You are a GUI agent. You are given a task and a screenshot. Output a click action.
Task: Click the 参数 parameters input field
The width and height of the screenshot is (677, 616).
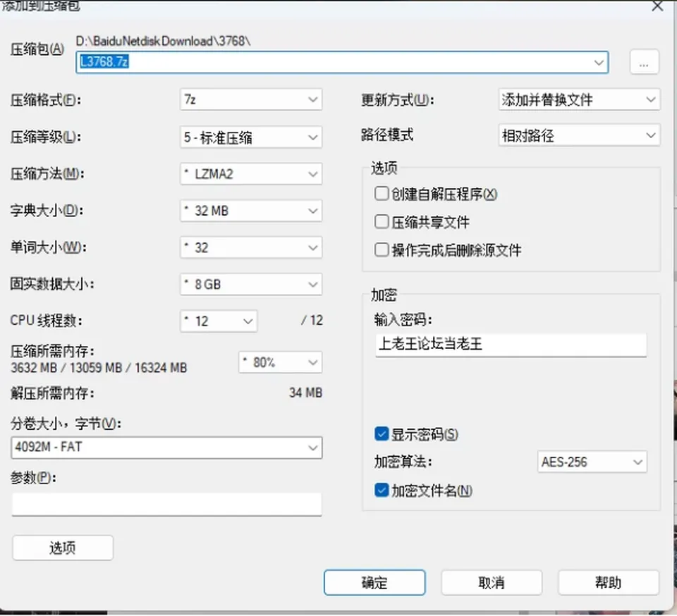click(166, 504)
